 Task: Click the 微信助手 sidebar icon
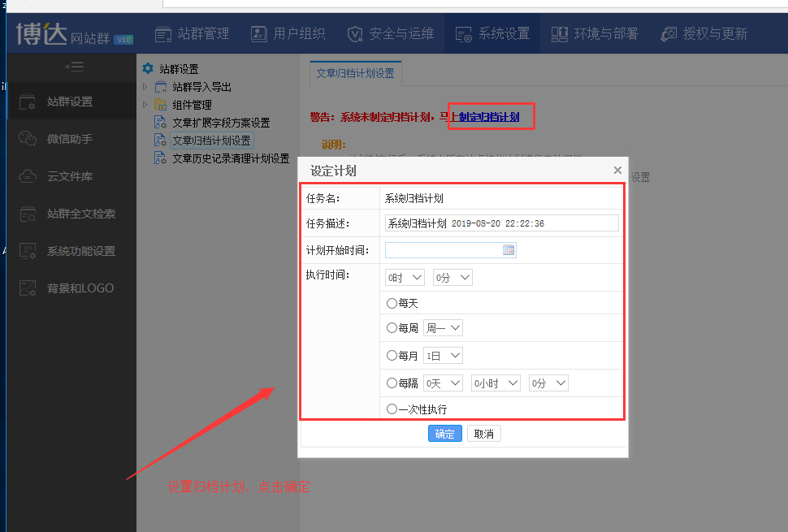[x=28, y=139]
